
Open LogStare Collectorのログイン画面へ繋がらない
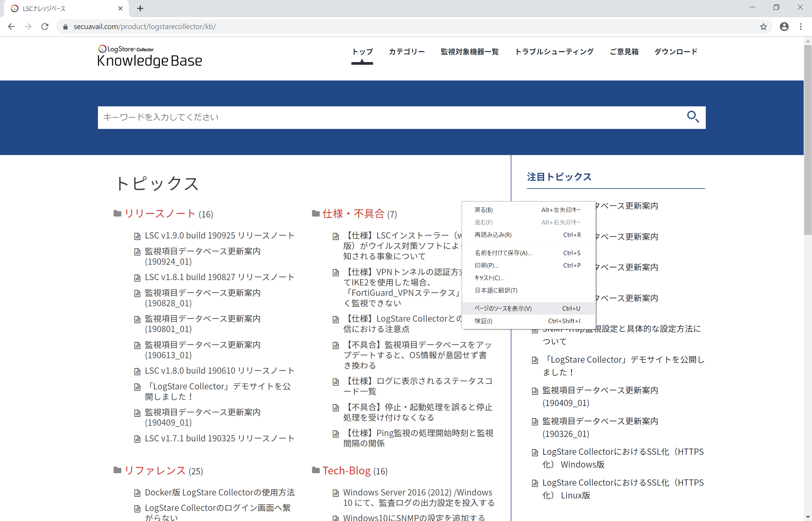tap(218, 512)
